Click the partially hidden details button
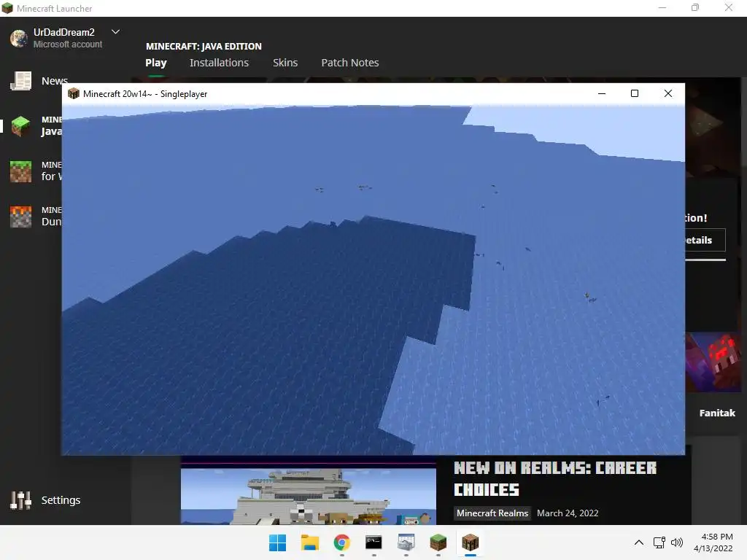The height and width of the screenshot is (560, 747). tap(705, 240)
